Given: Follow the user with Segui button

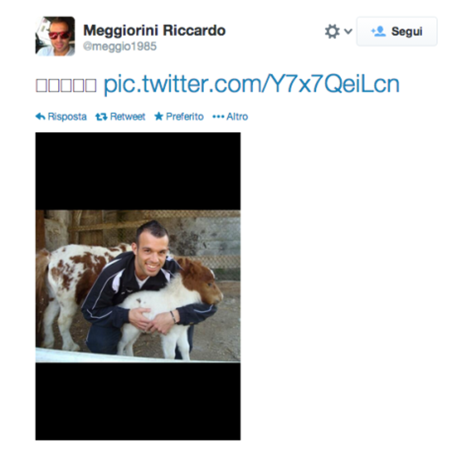Looking at the screenshot, I should [397, 31].
